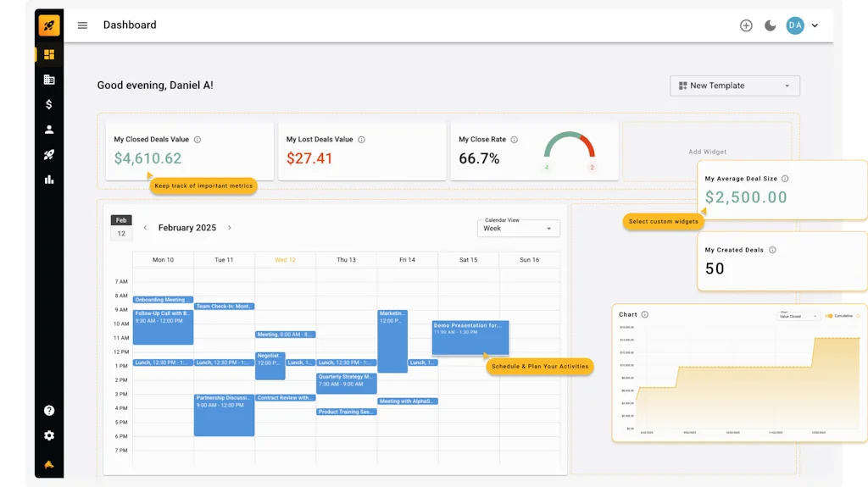This screenshot has height=487, width=868.
Task: Open the DA user account menu
Action: coord(802,25)
